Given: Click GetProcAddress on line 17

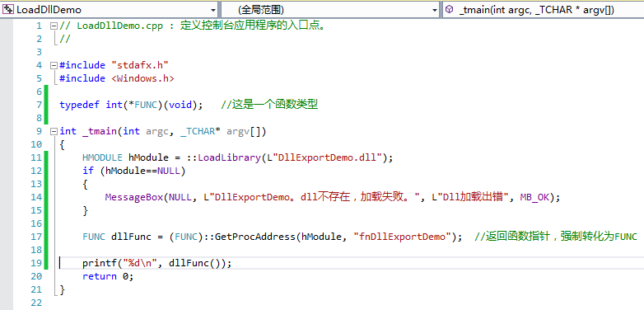Looking at the screenshot, I should click(x=255, y=237).
